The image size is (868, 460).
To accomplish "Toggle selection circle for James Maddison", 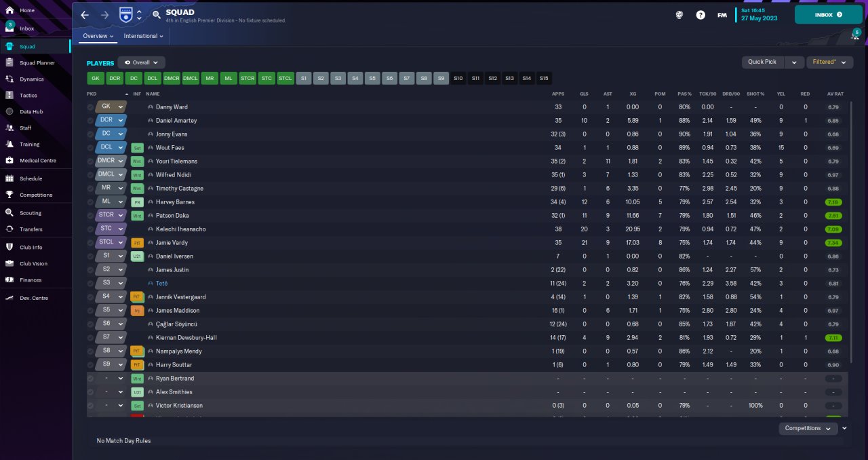I will click(x=90, y=311).
